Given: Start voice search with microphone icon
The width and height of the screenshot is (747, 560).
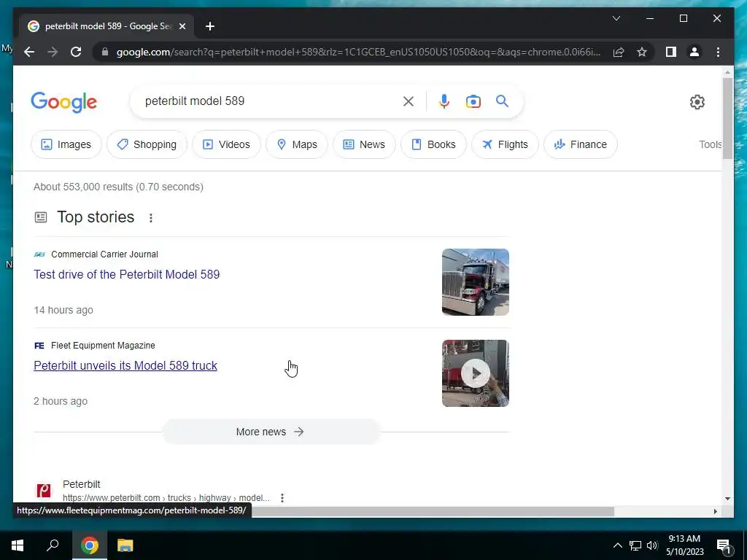Looking at the screenshot, I should point(444,101).
